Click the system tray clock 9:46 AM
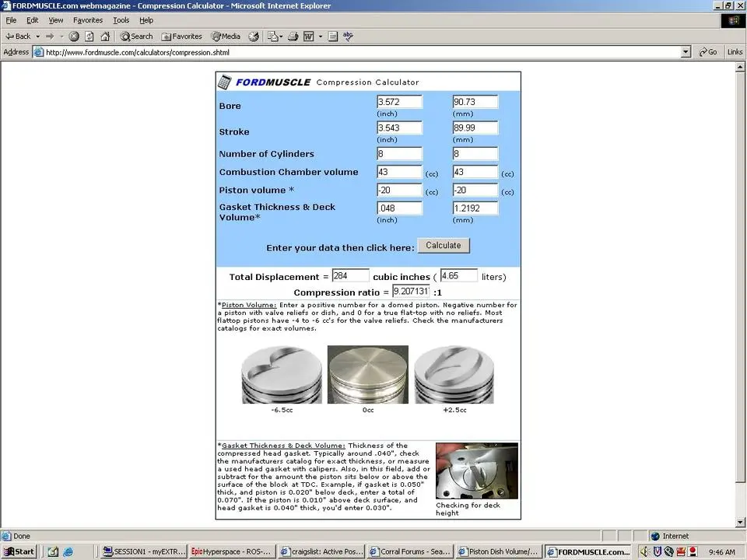The image size is (747, 560). pos(721,552)
